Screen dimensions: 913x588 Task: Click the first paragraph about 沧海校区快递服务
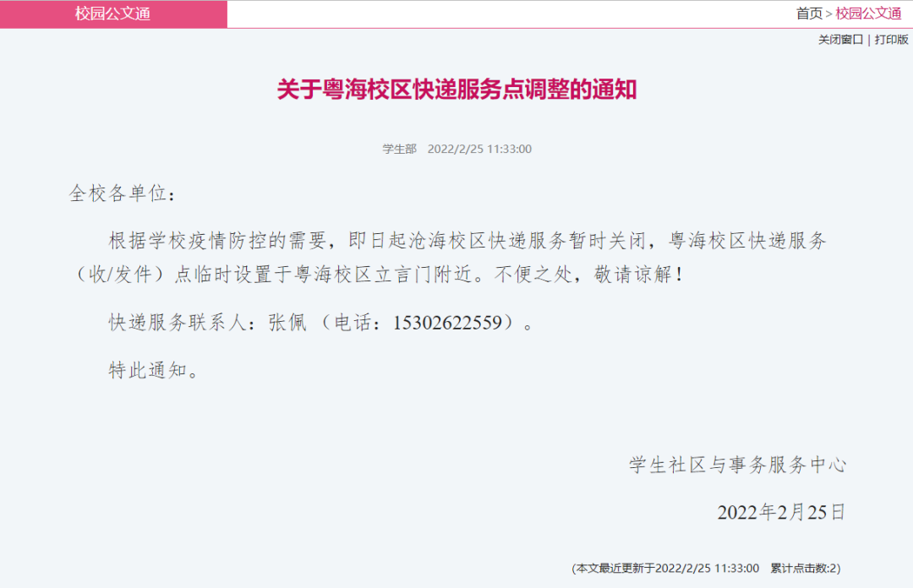pyautogui.click(x=448, y=258)
